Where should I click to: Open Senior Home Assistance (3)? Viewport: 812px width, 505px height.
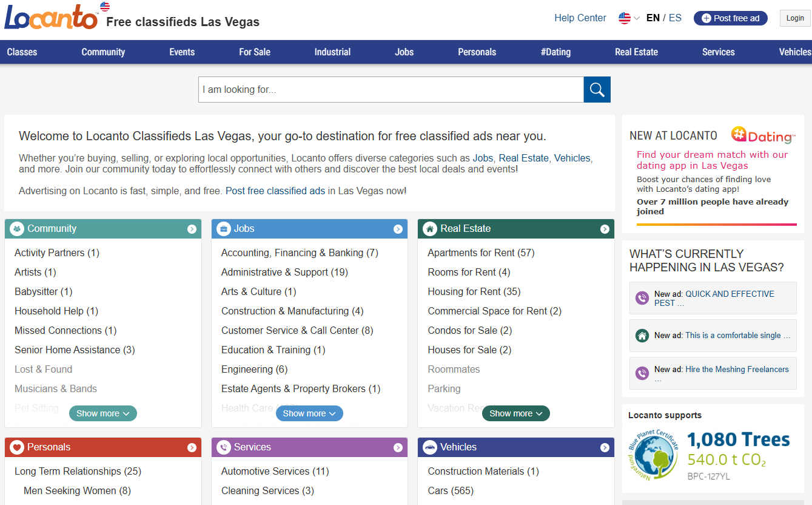[75, 350]
